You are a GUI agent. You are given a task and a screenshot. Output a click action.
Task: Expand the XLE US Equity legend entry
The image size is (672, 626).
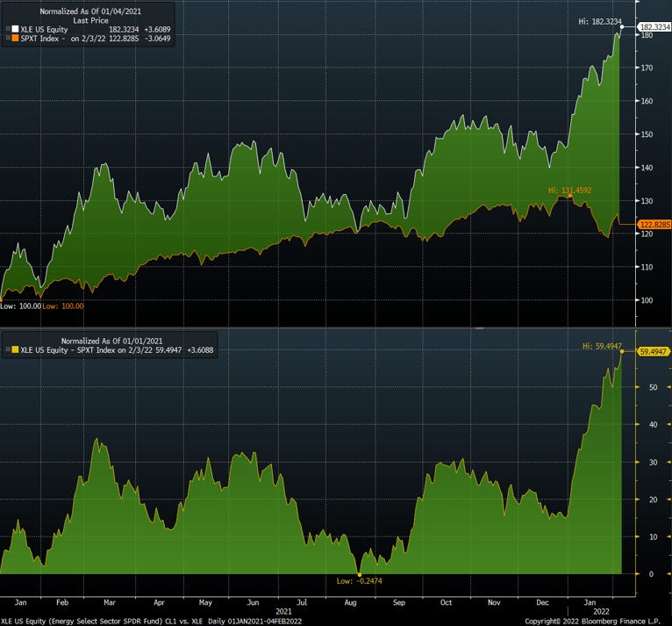pos(8,29)
